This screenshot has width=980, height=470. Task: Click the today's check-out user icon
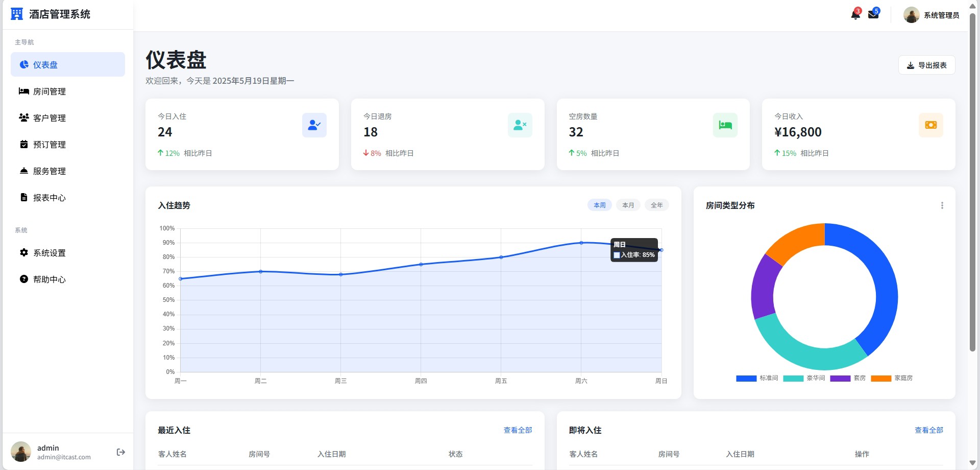(520, 125)
